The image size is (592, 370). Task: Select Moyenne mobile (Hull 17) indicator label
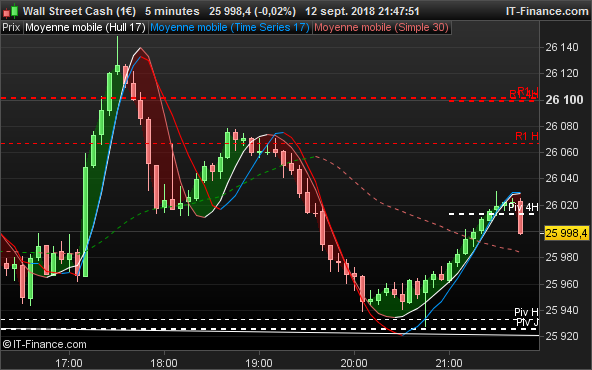coord(85,28)
